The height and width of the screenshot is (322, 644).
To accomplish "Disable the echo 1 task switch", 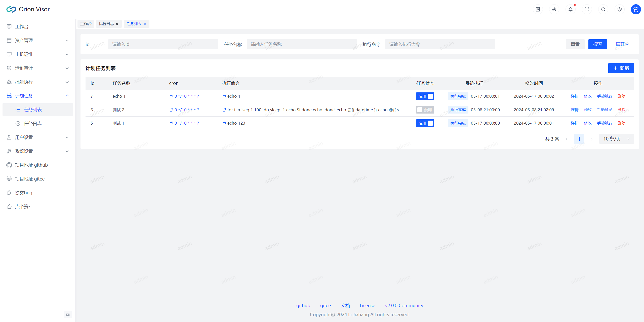I will pos(425,96).
